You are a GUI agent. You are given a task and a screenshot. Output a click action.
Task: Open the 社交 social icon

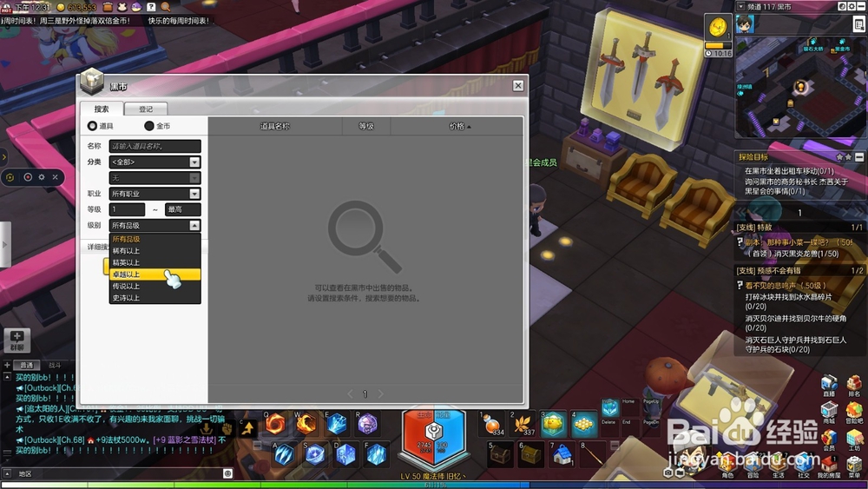coord(803,466)
